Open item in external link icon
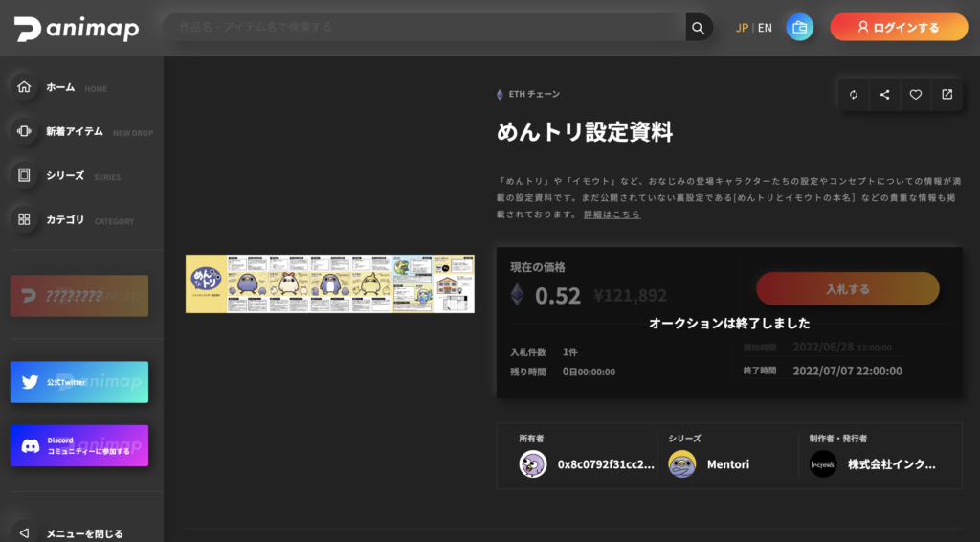Viewport: 980px width, 542px height. [x=947, y=95]
